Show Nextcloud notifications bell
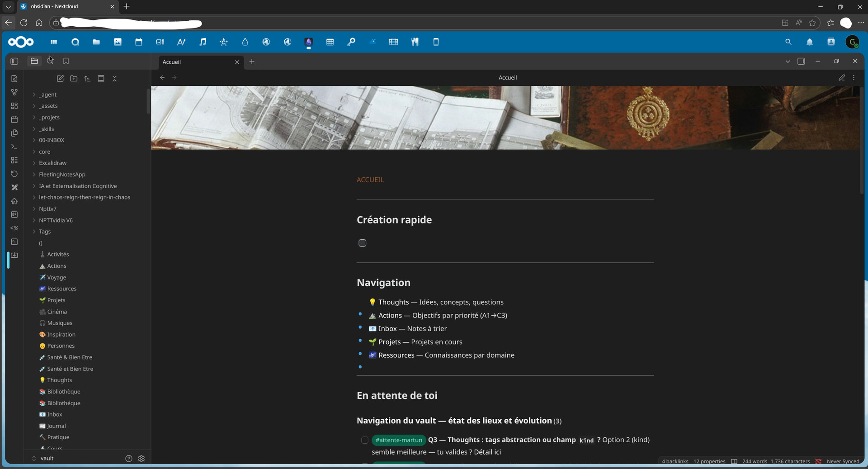The height and width of the screenshot is (469, 868). 809,42
